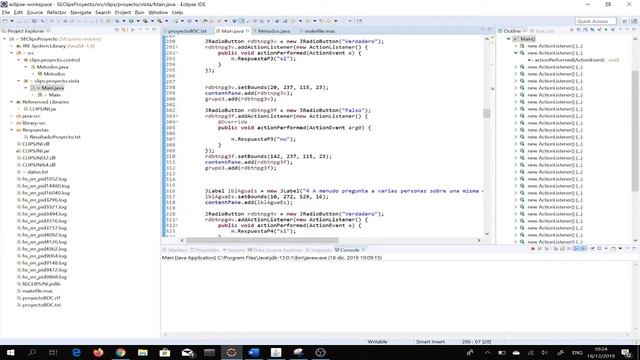Viewport: 640px width, 360px height.
Task: Open the Navigate menu
Action: [x=81, y=12]
